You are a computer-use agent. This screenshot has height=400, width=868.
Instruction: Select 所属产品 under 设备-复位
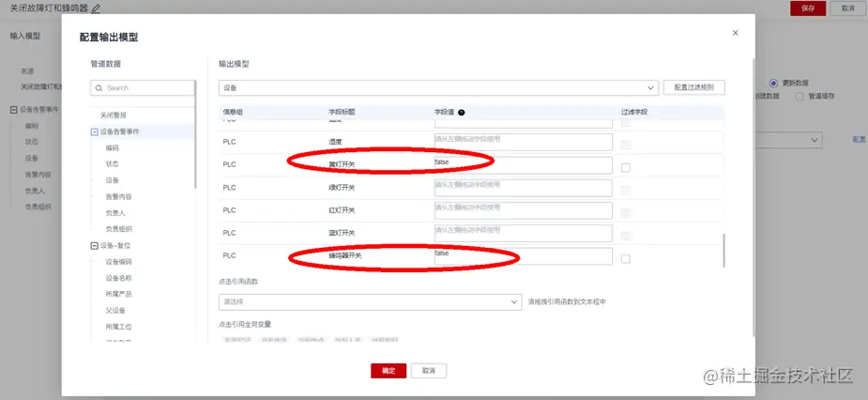118,294
